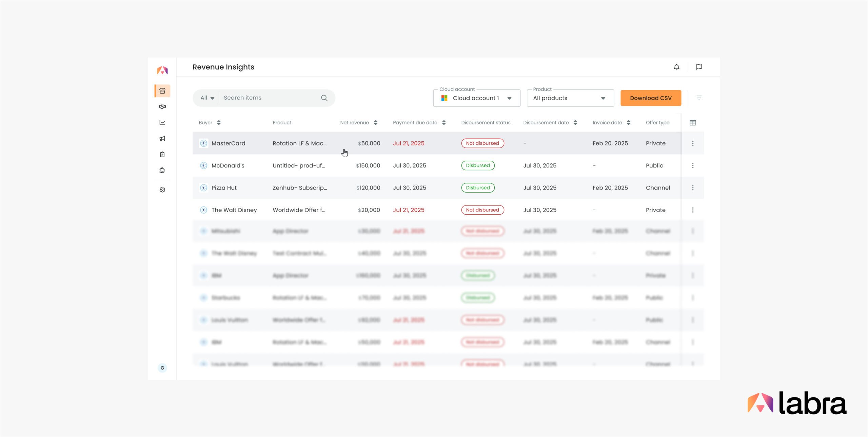Open the megaphone campaigns sidebar icon

click(x=162, y=138)
